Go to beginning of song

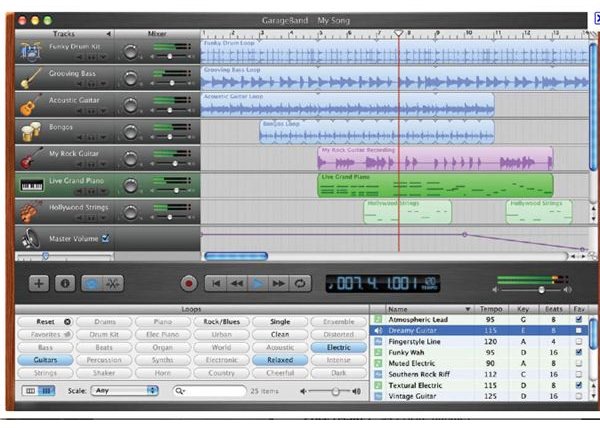pos(216,283)
